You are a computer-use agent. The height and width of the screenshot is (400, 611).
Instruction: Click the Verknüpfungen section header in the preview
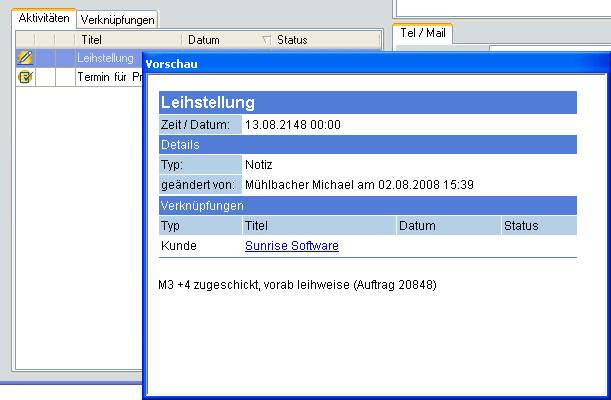(x=368, y=206)
